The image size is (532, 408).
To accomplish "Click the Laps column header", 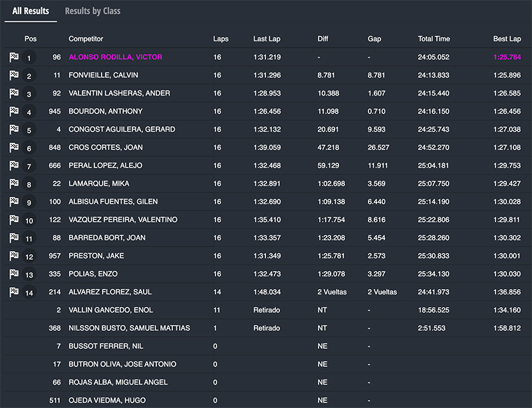I will pyautogui.click(x=221, y=39).
